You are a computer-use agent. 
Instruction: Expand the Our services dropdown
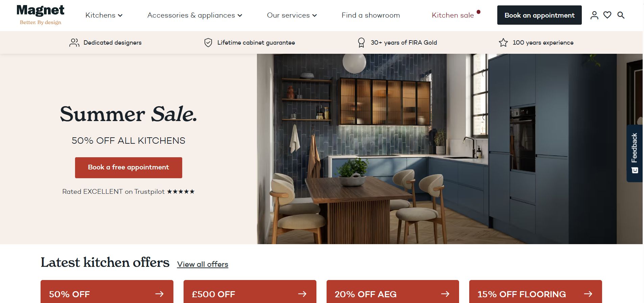point(292,15)
